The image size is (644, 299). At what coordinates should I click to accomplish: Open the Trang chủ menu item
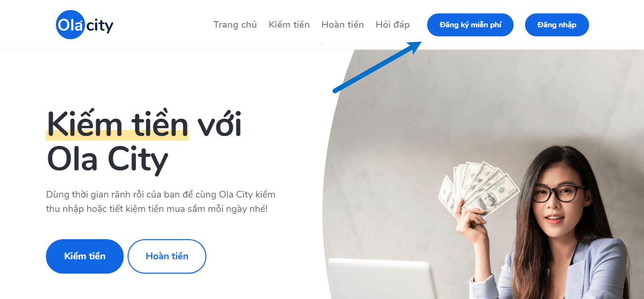235,24
